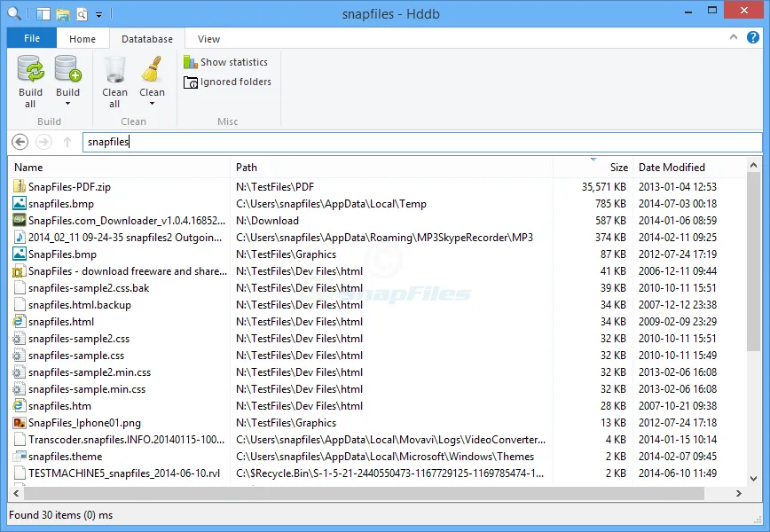Click the N:\Download path cell
Screen dimensions: 770x532
(x=267, y=221)
